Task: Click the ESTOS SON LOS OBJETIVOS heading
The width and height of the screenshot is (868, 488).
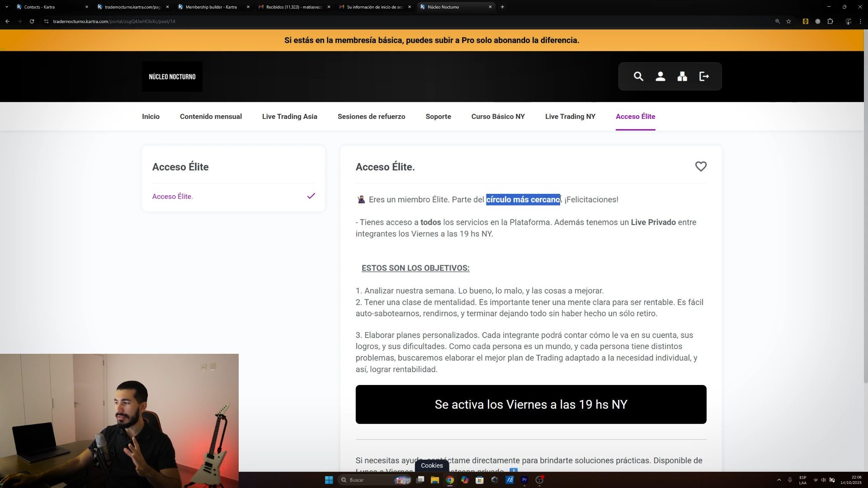Action: point(415,268)
